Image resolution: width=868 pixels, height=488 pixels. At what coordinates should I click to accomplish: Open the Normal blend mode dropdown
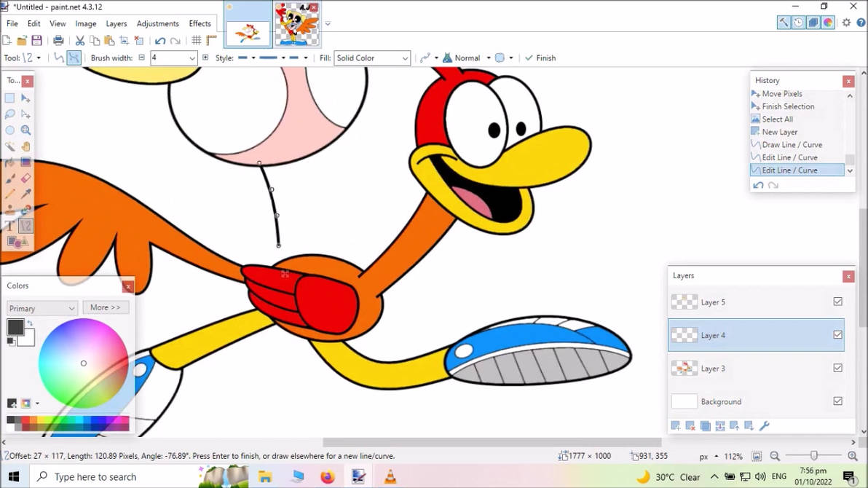[x=467, y=58]
